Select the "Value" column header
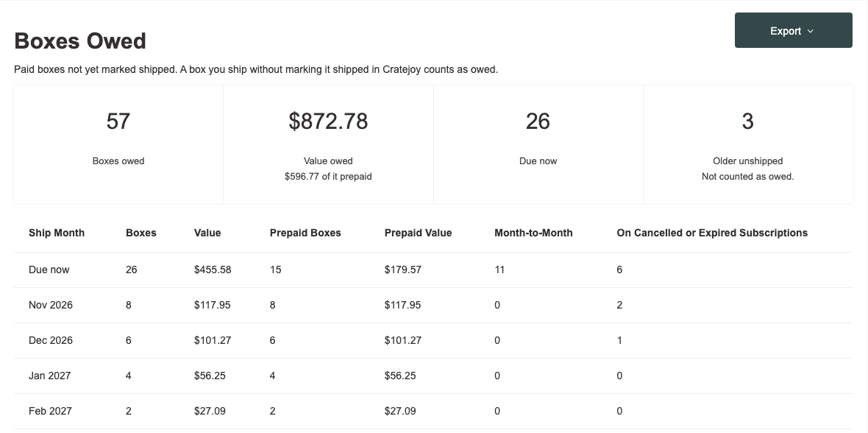Image resolution: width=868 pixels, height=433 pixels. tap(207, 233)
